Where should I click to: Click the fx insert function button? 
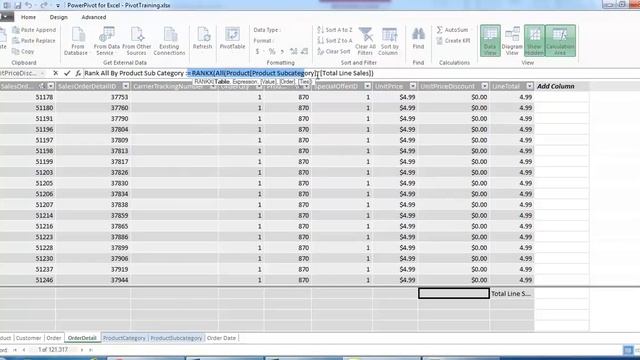click(78, 73)
